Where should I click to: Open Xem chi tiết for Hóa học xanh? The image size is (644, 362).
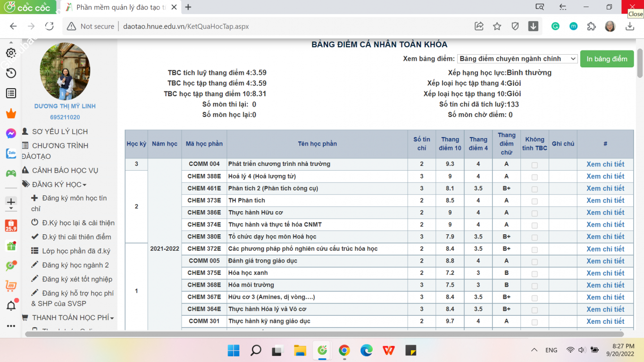point(605,273)
